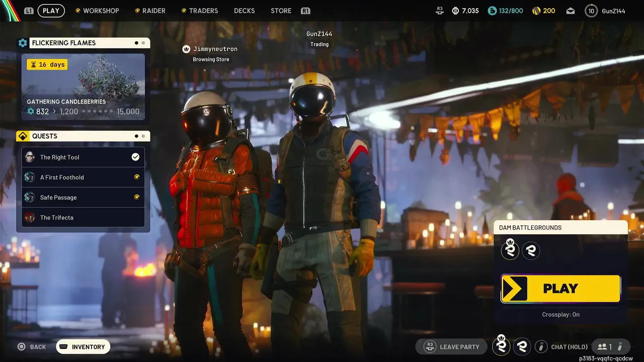Viewport: 644px width, 362px height.
Task: Select the 200 gold tokens counter
Action: click(544, 11)
